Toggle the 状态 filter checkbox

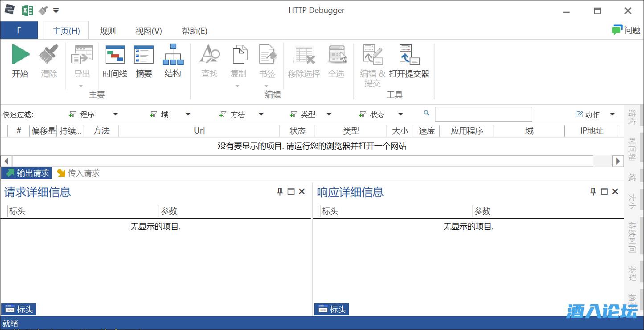(x=363, y=114)
